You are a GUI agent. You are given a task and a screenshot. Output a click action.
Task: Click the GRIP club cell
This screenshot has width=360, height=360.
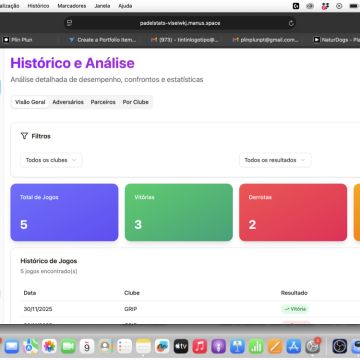131,309
